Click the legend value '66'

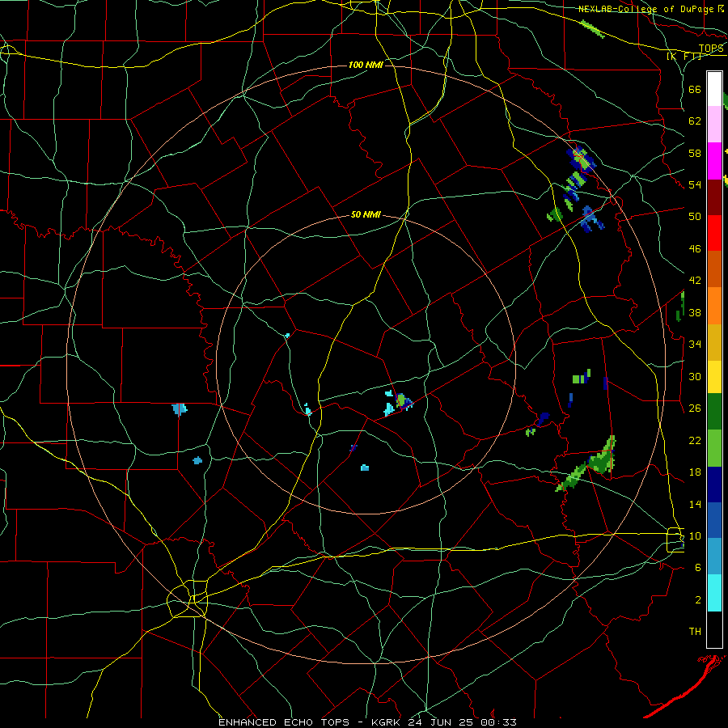click(x=695, y=89)
